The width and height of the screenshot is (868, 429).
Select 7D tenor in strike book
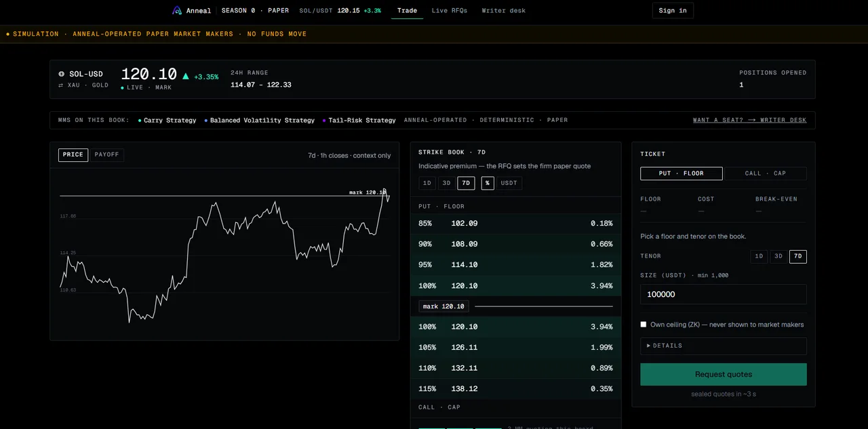pos(466,183)
